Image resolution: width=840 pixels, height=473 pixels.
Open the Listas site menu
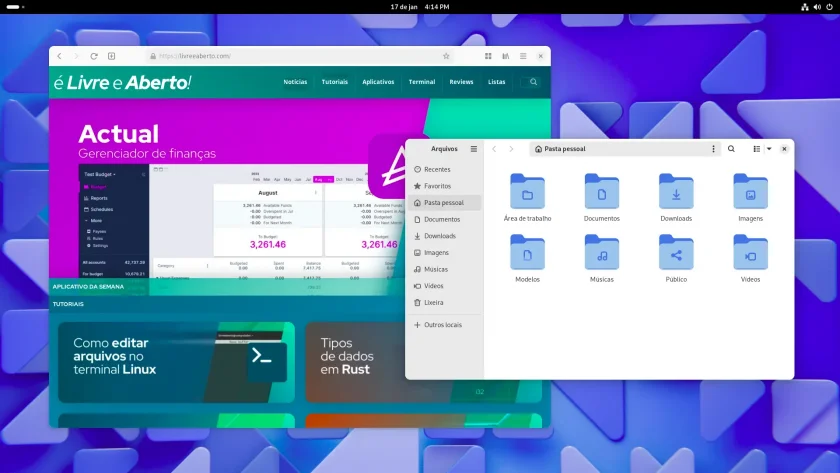click(x=497, y=82)
